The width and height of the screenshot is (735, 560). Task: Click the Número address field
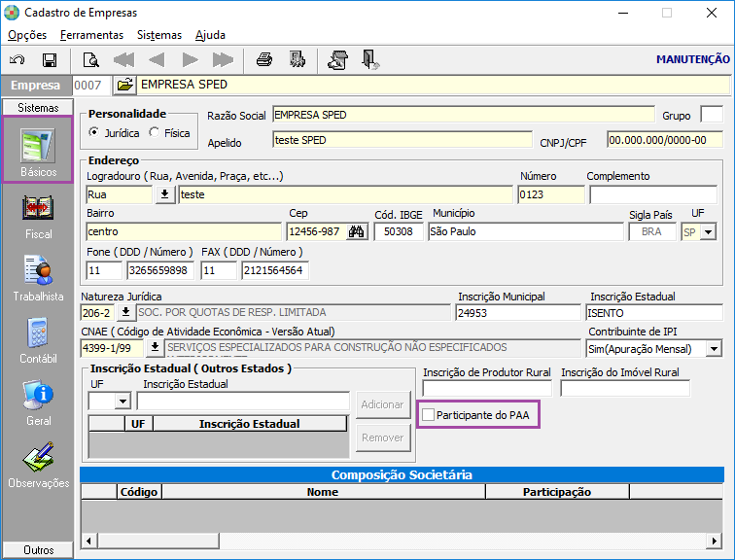(551, 194)
